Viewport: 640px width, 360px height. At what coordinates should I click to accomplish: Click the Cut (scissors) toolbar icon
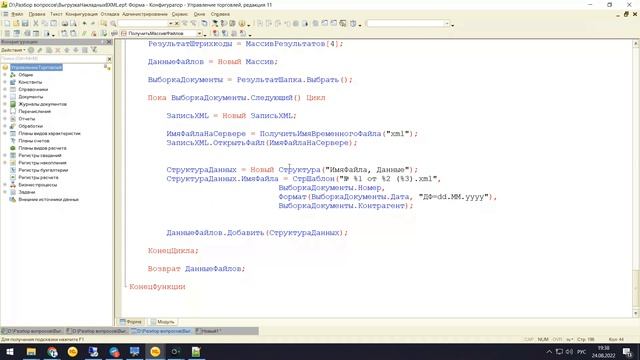(36, 24)
